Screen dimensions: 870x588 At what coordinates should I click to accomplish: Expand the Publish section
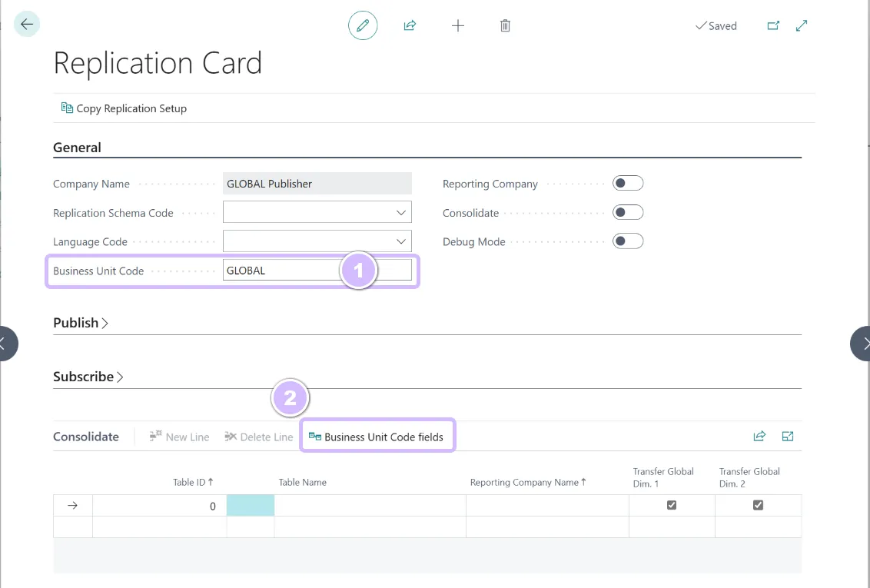pyautogui.click(x=80, y=323)
